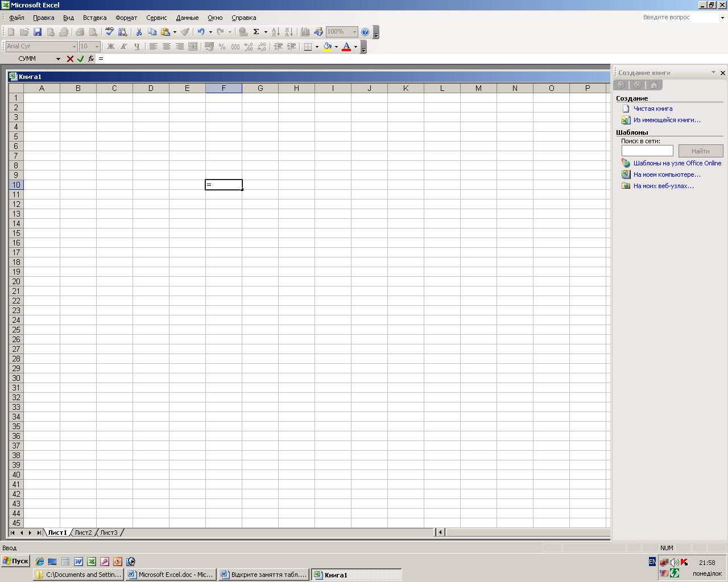728x582 pixels.
Task: Toggle italic formatting (К)
Action: point(123,47)
